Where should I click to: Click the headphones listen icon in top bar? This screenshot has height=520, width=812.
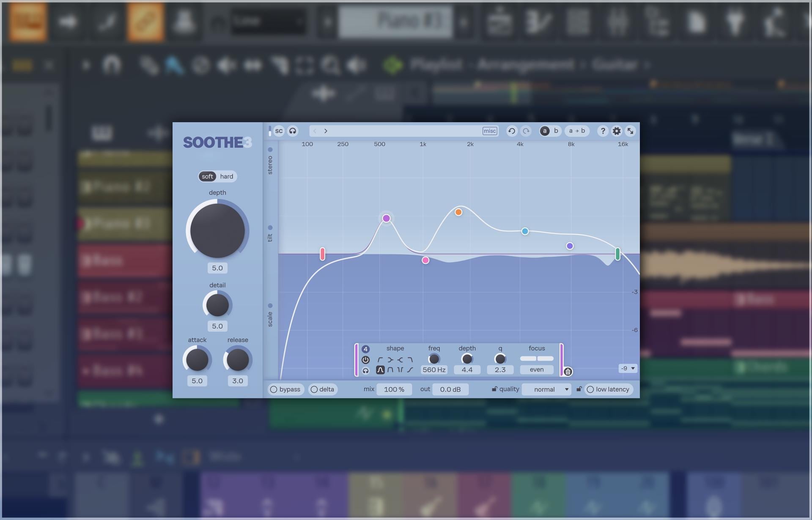[293, 131]
